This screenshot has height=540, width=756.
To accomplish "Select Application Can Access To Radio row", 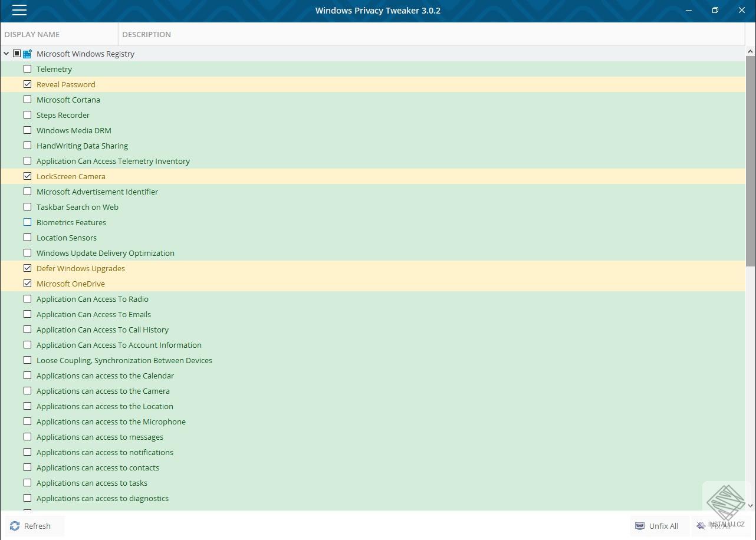I will [373, 299].
